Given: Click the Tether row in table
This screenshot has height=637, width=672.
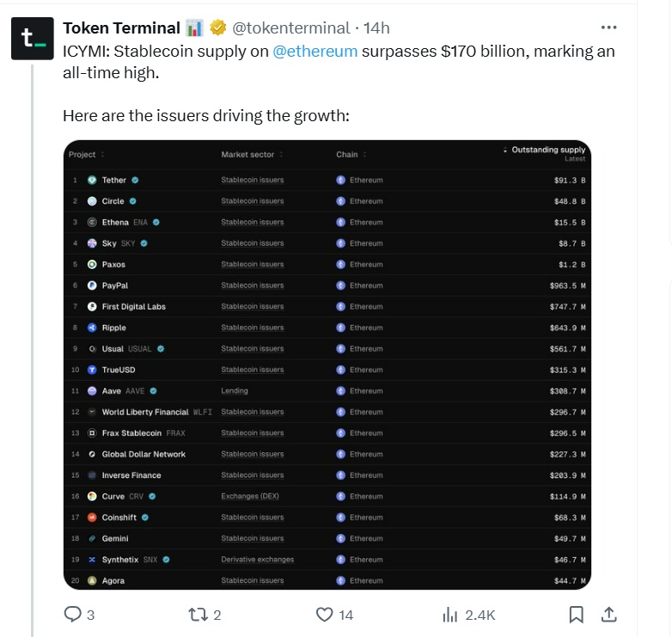Looking at the screenshot, I should (x=327, y=180).
